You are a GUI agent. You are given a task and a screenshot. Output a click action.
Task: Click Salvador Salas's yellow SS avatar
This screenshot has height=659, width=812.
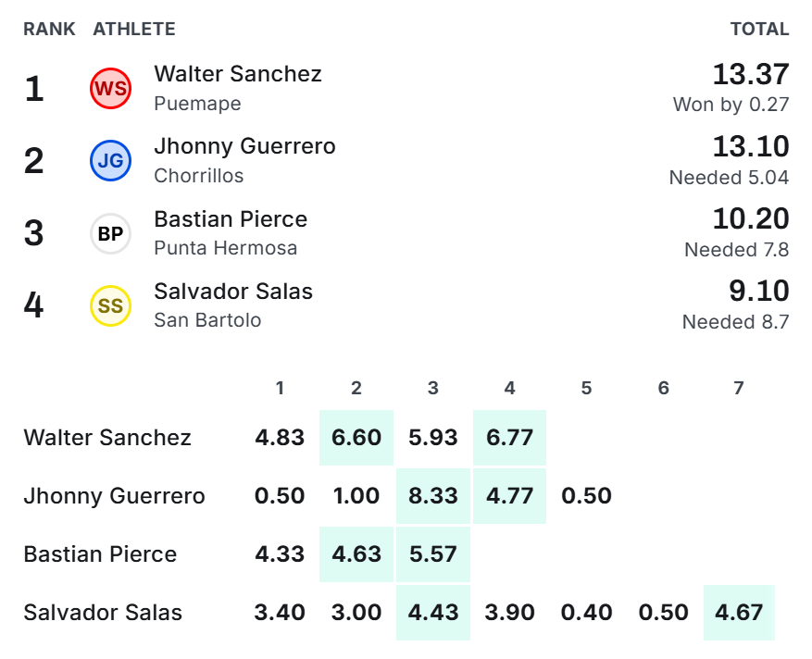coord(110,306)
